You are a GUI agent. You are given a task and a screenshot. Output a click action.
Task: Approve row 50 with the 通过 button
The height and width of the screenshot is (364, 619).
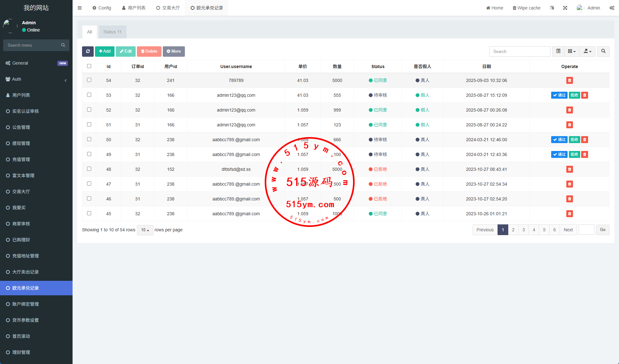pyautogui.click(x=559, y=140)
